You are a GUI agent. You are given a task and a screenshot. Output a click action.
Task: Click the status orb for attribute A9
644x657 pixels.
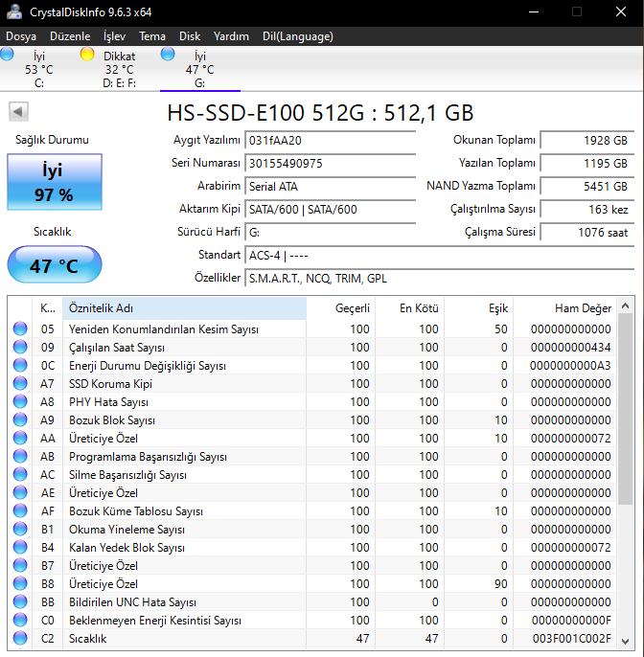point(20,419)
